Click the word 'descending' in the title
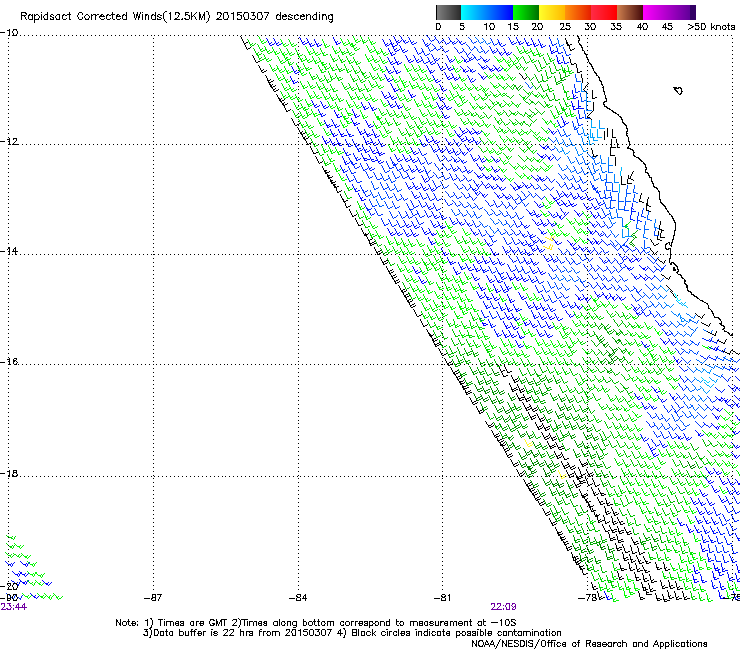 (304, 17)
